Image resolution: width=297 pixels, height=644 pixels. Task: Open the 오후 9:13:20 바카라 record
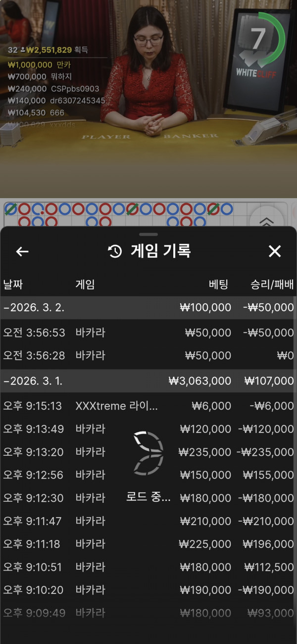tap(148, 452)
